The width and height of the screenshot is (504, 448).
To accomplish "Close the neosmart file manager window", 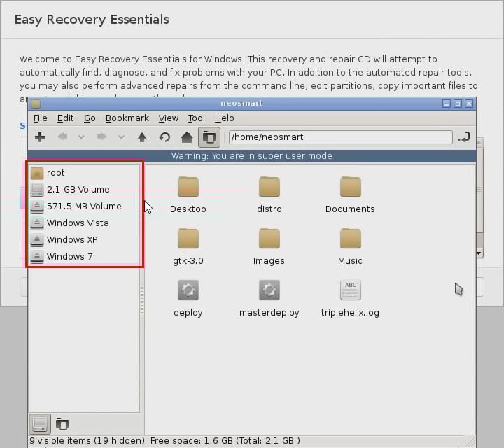I will click(x=469, y=104).
